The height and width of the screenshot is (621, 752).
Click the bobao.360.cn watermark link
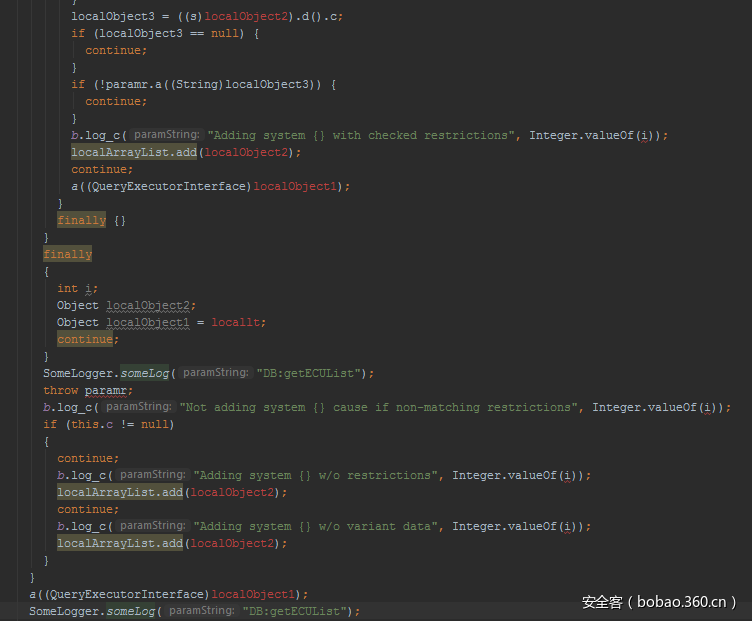(x=660, y=602)
